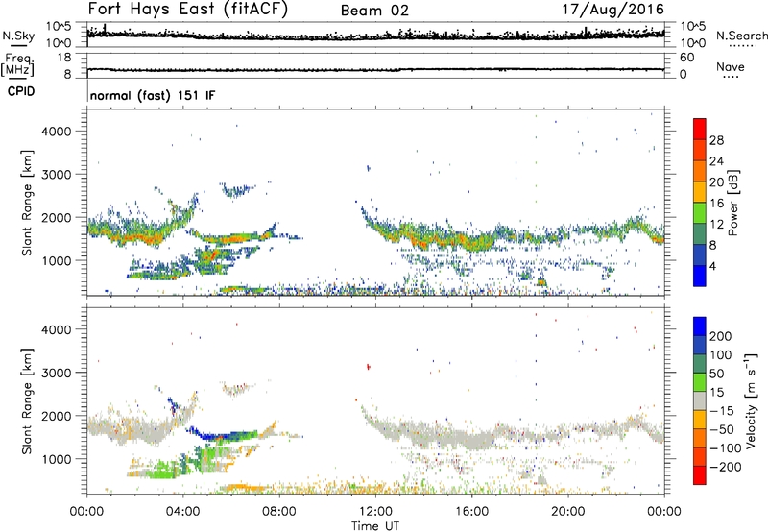Click the "60" Nave axis tick label

click(x=686, y=58)
